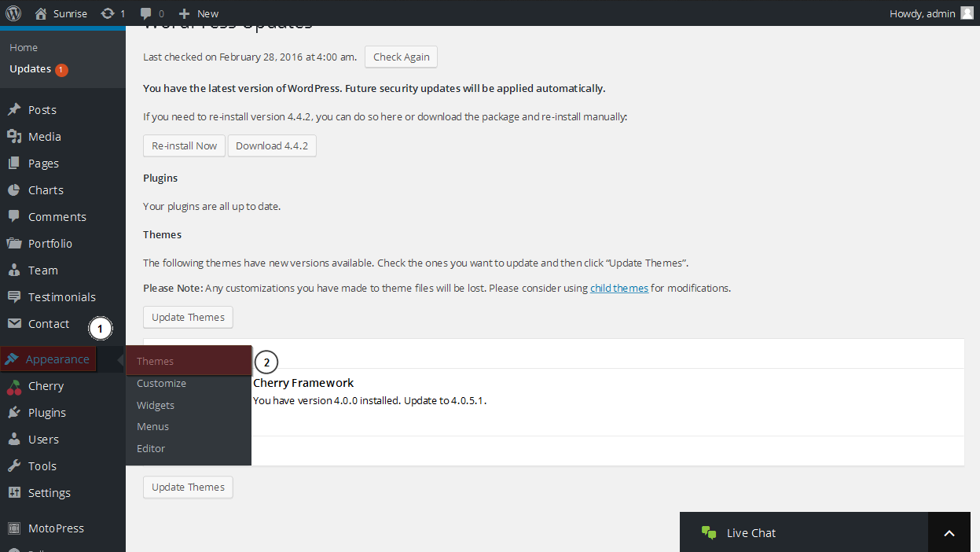The width and height of the screenshot is (980, 552).
Task: Follow the child themes link
Action: coord(619,288)
